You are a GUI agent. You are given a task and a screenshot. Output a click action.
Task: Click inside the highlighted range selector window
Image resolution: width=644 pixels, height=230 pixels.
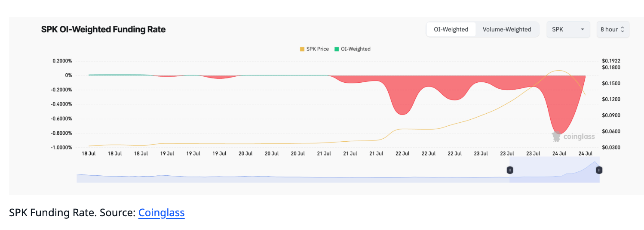point(554,170)
